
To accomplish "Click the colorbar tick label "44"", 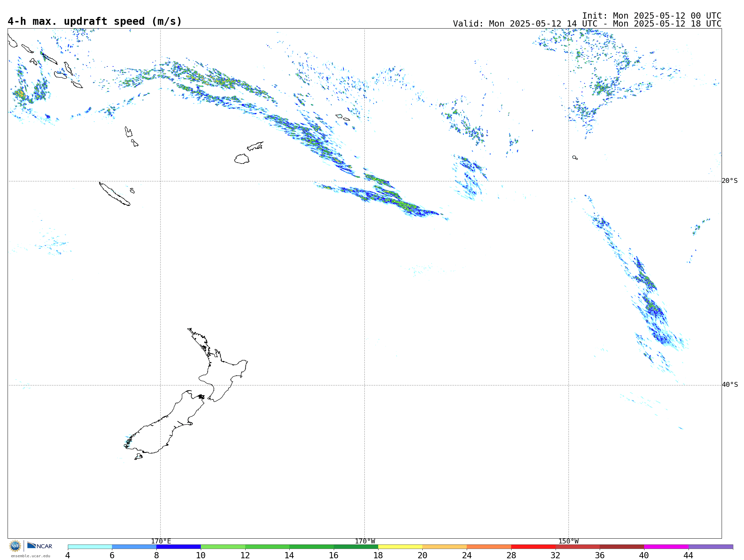I will click(689, 555).
